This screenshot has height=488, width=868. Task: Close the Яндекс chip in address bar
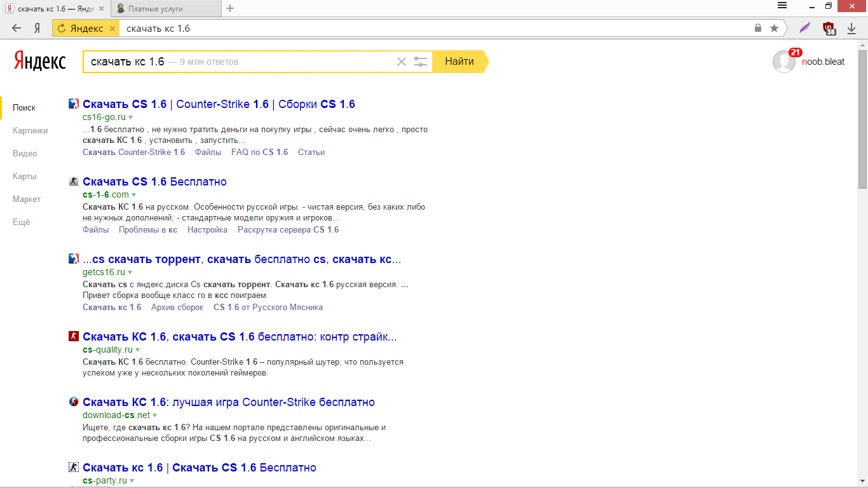112,29
